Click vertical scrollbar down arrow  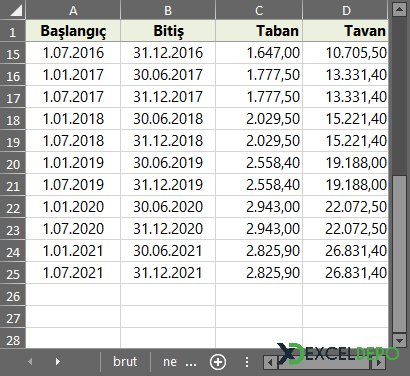click(x=399, y=341)
